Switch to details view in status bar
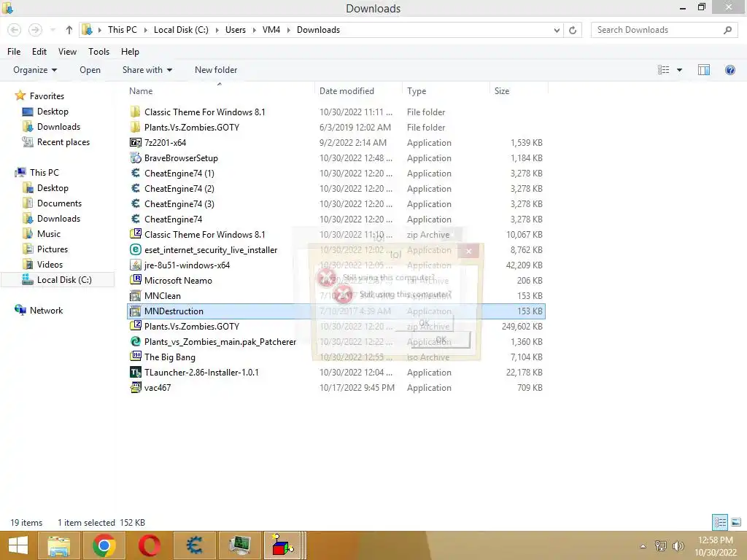The height and width of the screenshot is (560, 747). (x=720, y=522)
